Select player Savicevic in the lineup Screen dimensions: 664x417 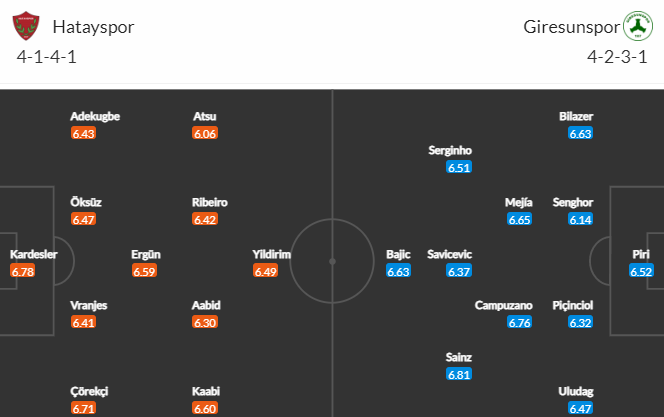[449, 254]
